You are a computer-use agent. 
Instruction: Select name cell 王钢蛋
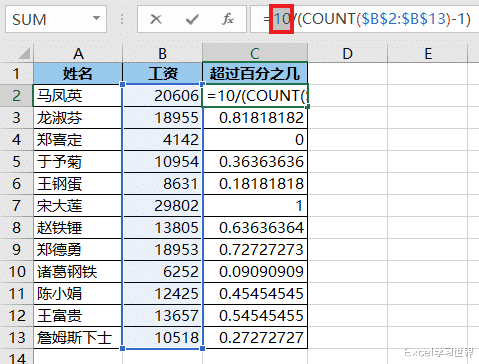tap(78, 184)
